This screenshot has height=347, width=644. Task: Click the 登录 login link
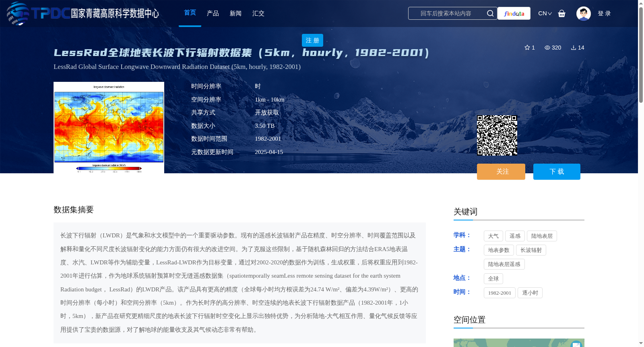pos(604,13)
